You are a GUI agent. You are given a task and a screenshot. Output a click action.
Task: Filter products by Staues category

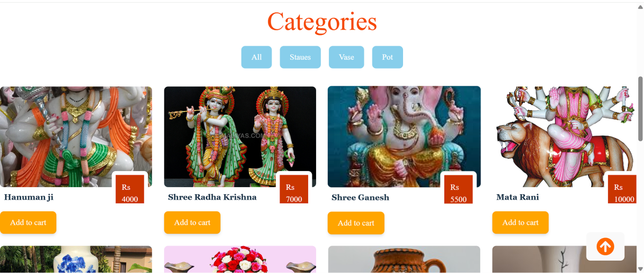click(300, 57)
